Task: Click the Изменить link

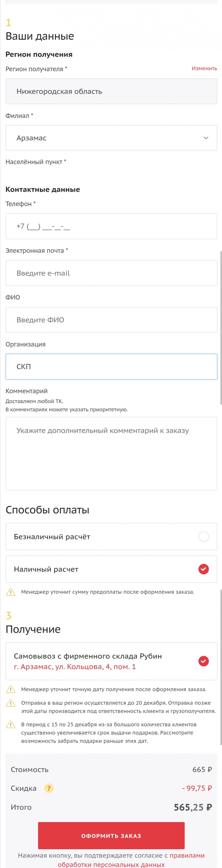Action: point(204,68)
